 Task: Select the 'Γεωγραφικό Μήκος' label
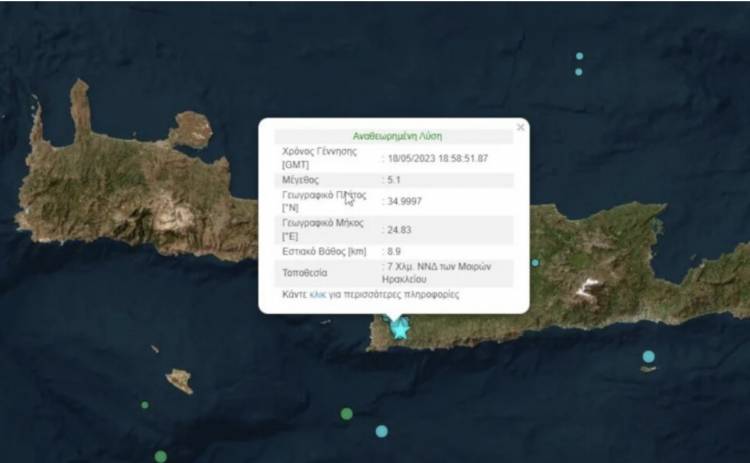(323, 223)
